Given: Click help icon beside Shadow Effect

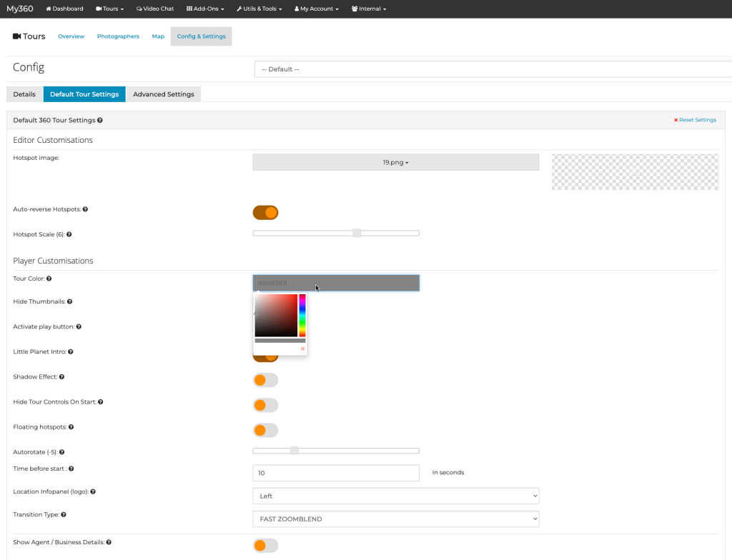Looking at the screenshot, I should (61, 377).
